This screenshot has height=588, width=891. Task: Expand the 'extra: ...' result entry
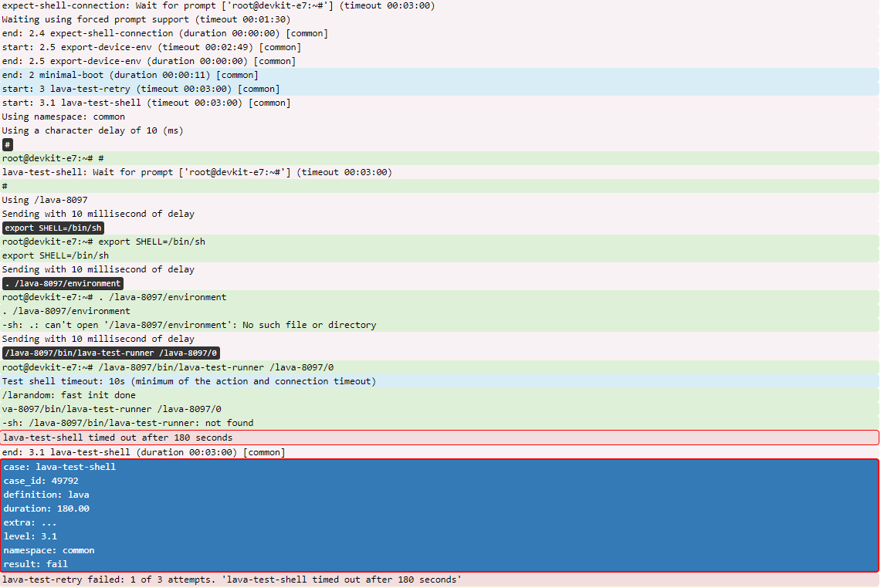[x=440, y=522]
